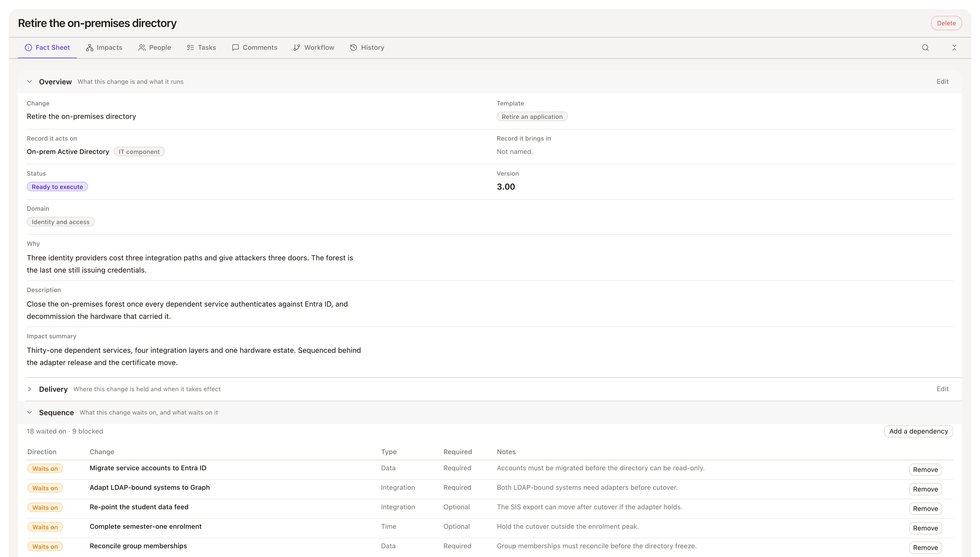Viewport: 980px width, 557px height.
Task: Collapse the Overview section chevron
Action: (x=30, y=82)
